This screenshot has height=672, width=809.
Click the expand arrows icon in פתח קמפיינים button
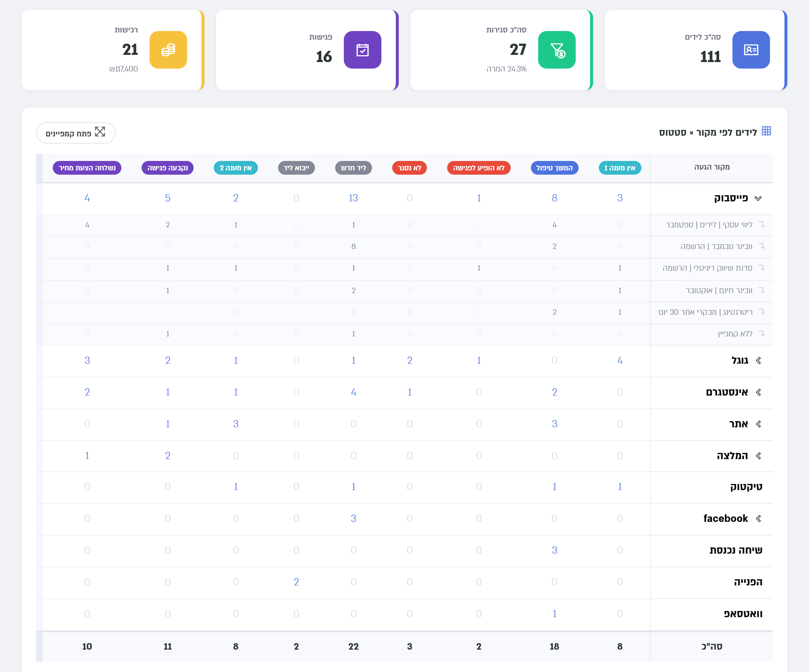(100, 132)
